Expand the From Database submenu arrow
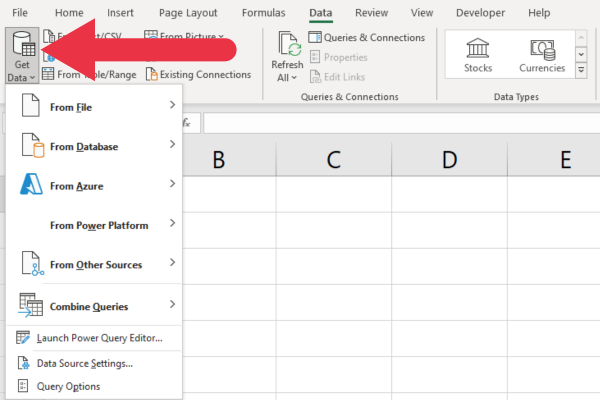This screenshot has height=400, width=600. pyautogui.click(x=172, y=144)
